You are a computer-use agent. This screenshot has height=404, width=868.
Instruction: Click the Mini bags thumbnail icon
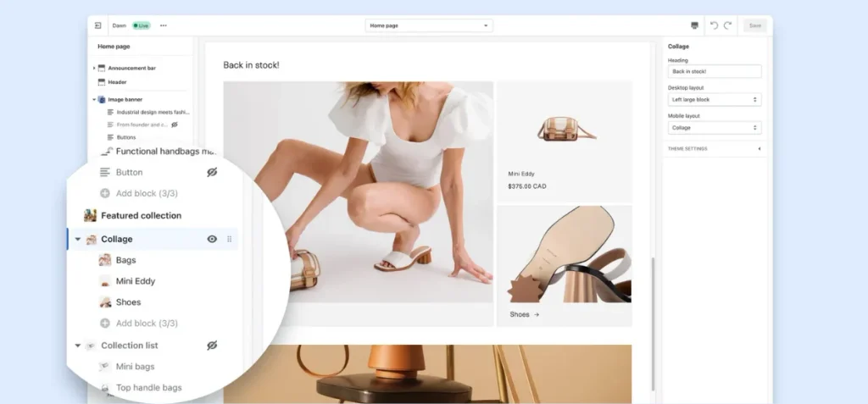point(105,367)
